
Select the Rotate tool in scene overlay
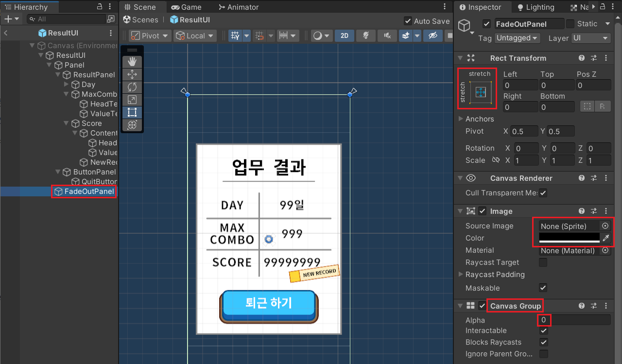132,87
